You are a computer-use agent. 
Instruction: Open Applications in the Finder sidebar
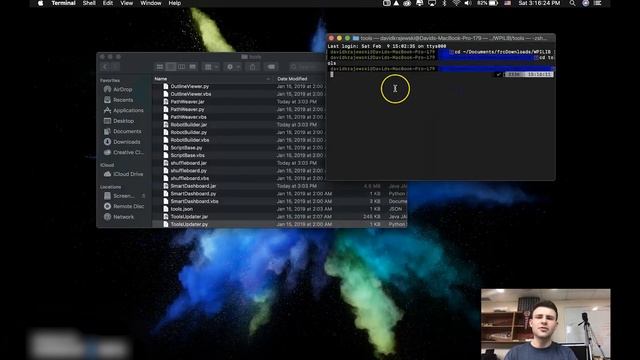[128, 110]
